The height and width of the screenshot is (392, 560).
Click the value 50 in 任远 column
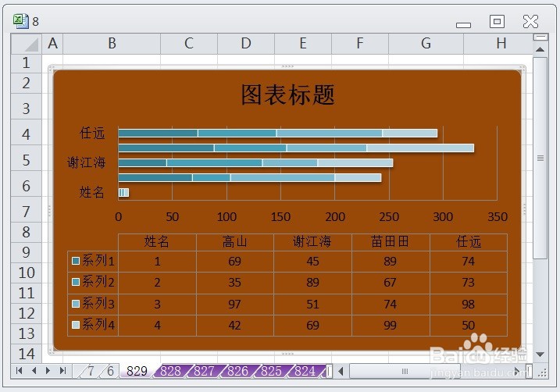click(x=468, y=326)
